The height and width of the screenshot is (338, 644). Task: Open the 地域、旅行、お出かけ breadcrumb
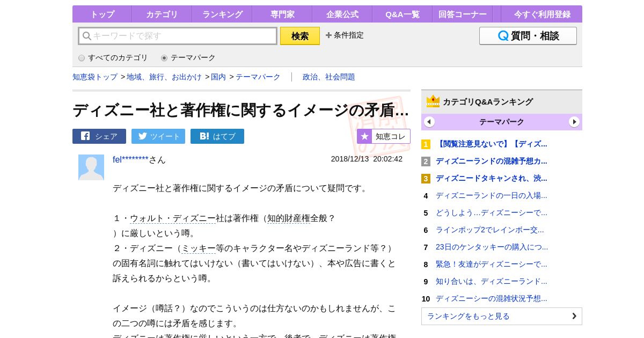coord(164,77)
